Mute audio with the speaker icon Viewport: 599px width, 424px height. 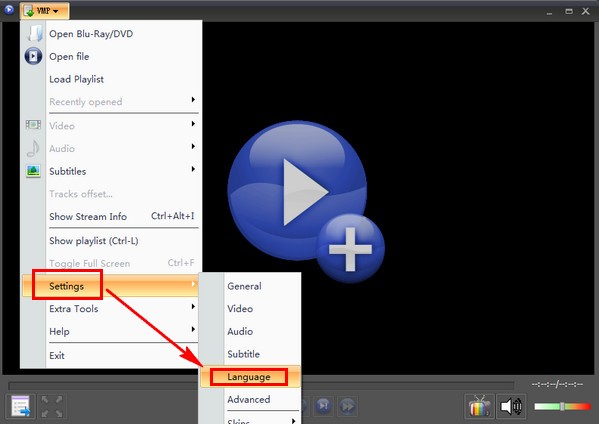[x=512, y=406]
